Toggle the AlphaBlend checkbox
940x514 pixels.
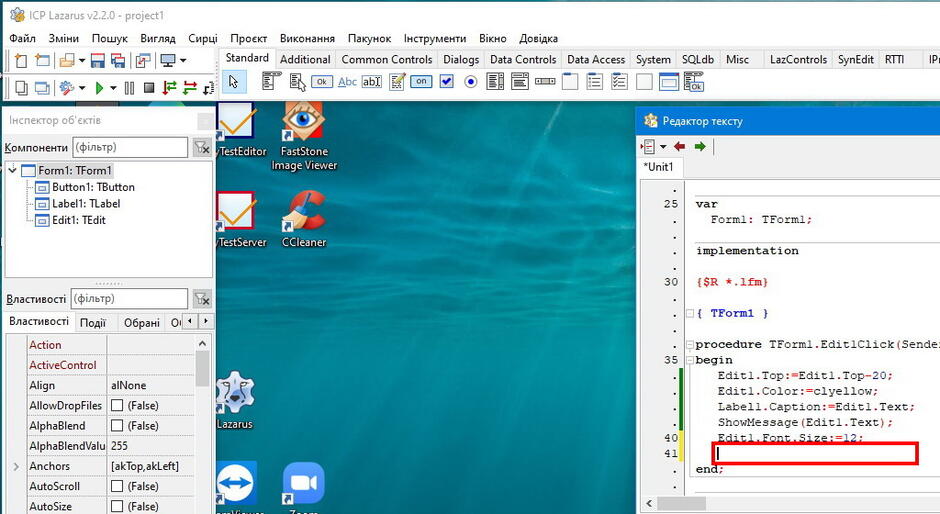117,426
